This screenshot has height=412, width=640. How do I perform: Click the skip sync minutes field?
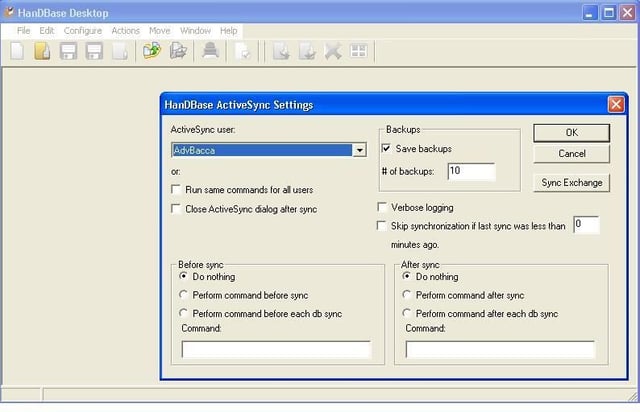click(586, 225)
